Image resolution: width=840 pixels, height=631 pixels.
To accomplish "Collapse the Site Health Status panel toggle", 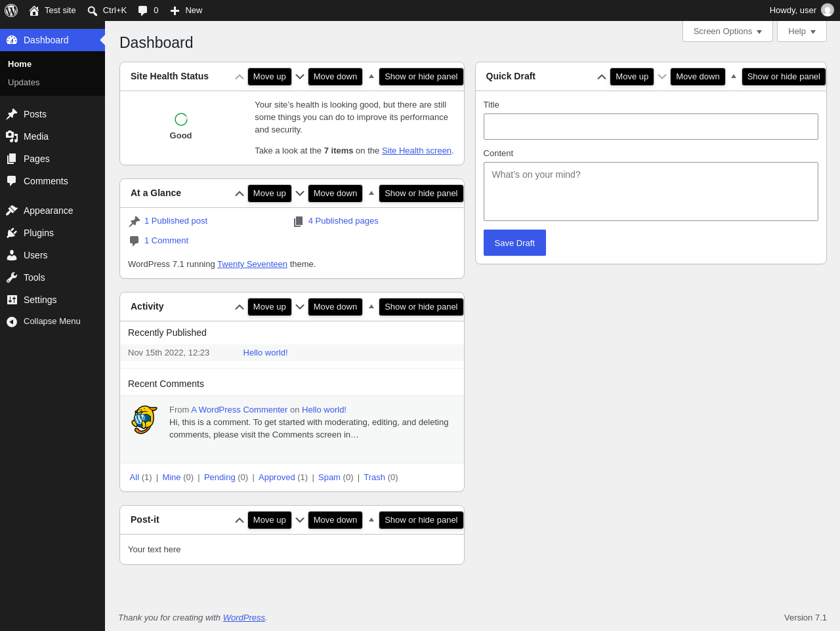I will pyautogui.click(x=371, y=77).
